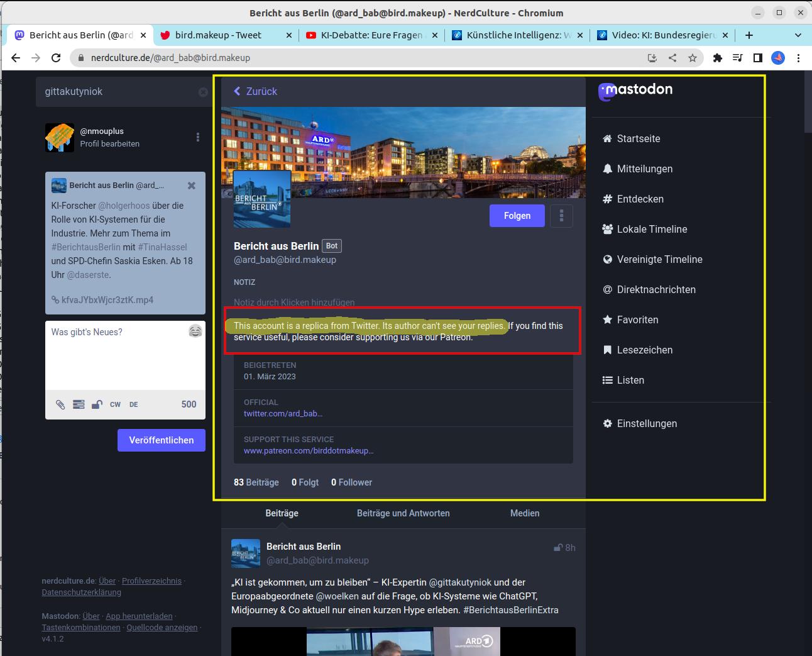Switch to KI-Debatte YouTube tab
Image resolution: width=812 pixels, height=656 pixels.
371,35
